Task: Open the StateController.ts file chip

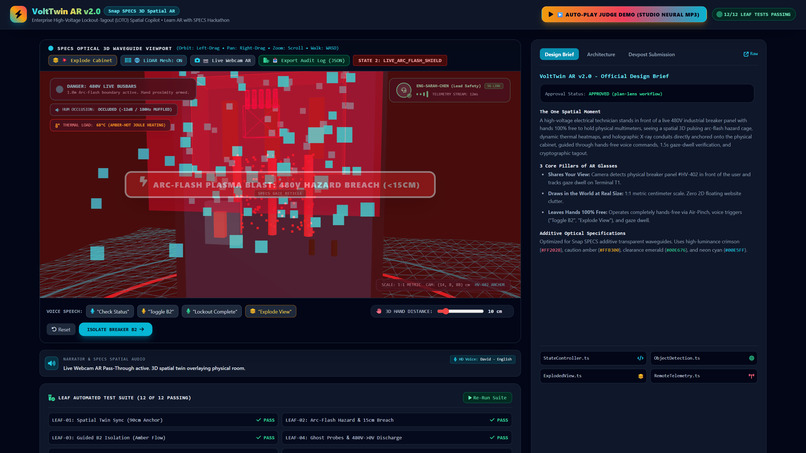Action: [593, 358]
